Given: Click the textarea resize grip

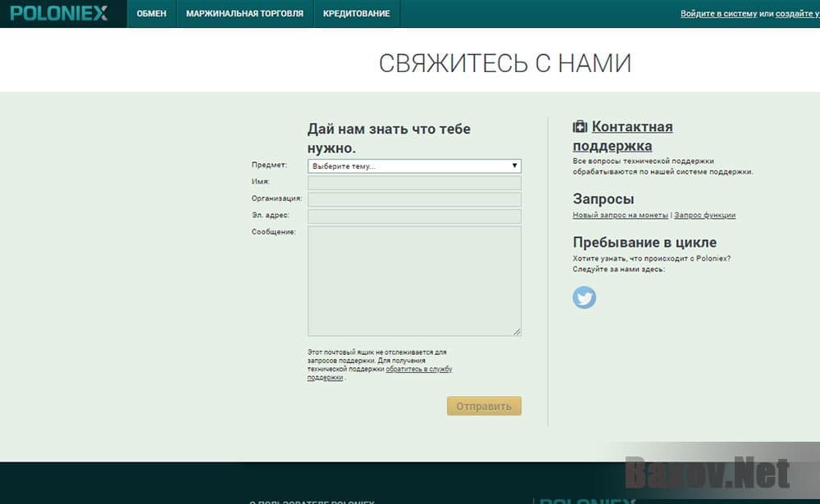Looking at the screenshot, I should tap(518, 332).
